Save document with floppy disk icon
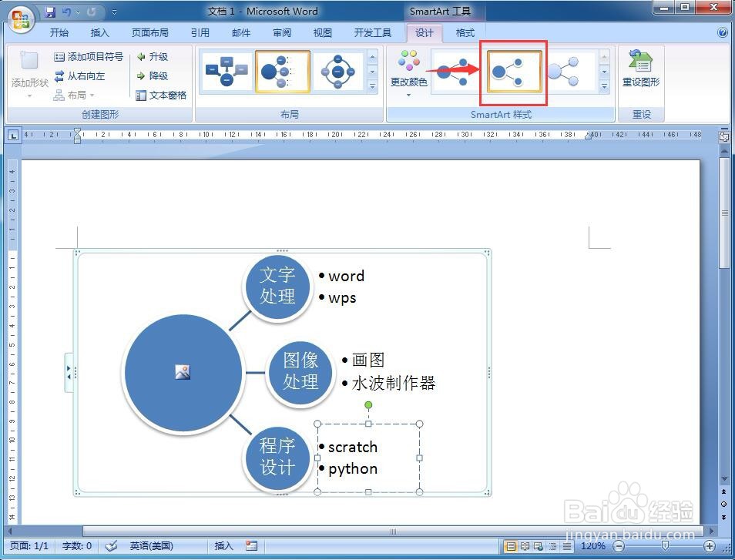This screenshot has height=560, width=735. coord(50,12)
